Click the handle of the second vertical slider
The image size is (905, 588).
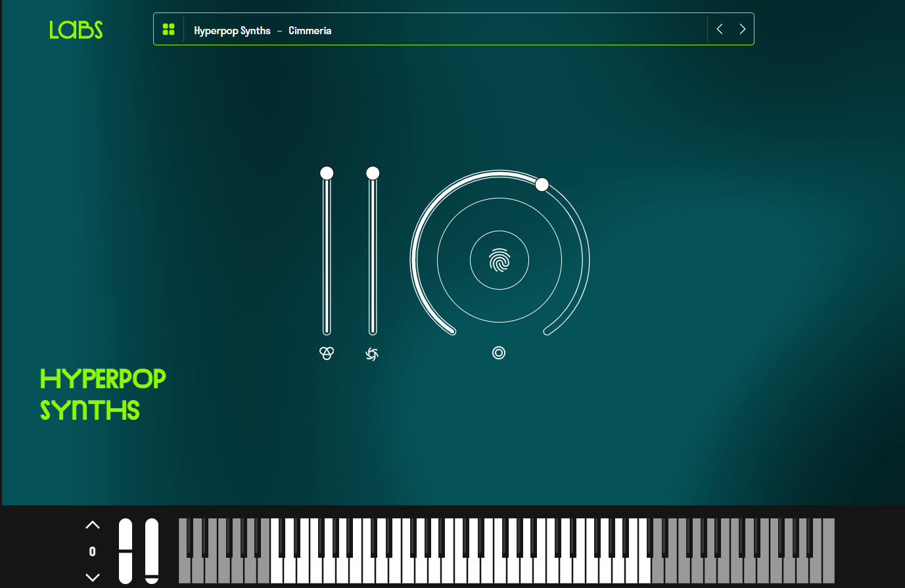pyautogui.click(x=373, y=173)
